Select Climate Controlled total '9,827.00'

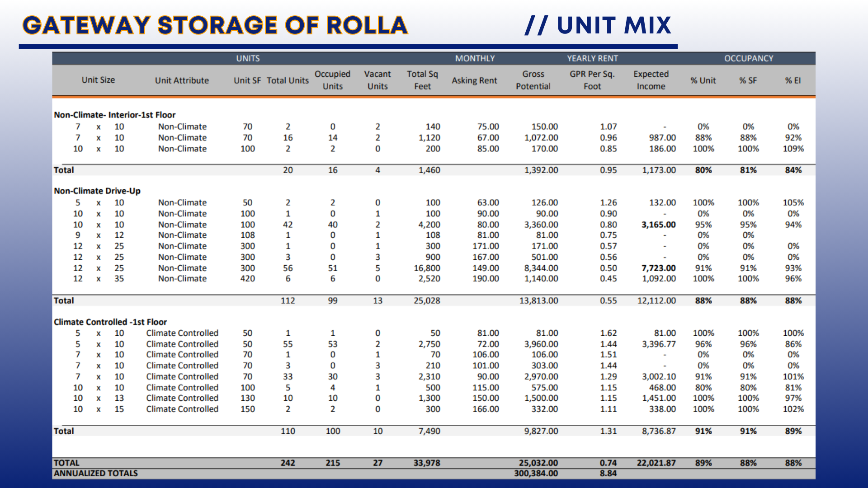tap(541, 431)
